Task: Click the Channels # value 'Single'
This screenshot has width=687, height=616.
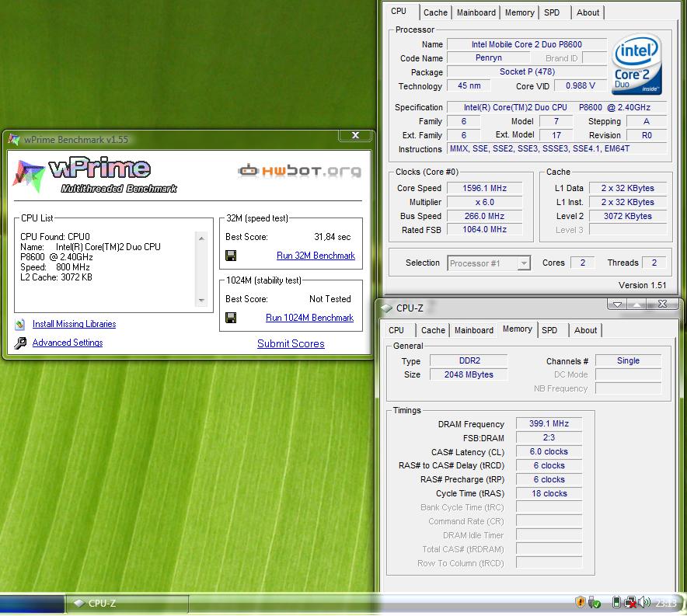Action: tap(628, 360)
